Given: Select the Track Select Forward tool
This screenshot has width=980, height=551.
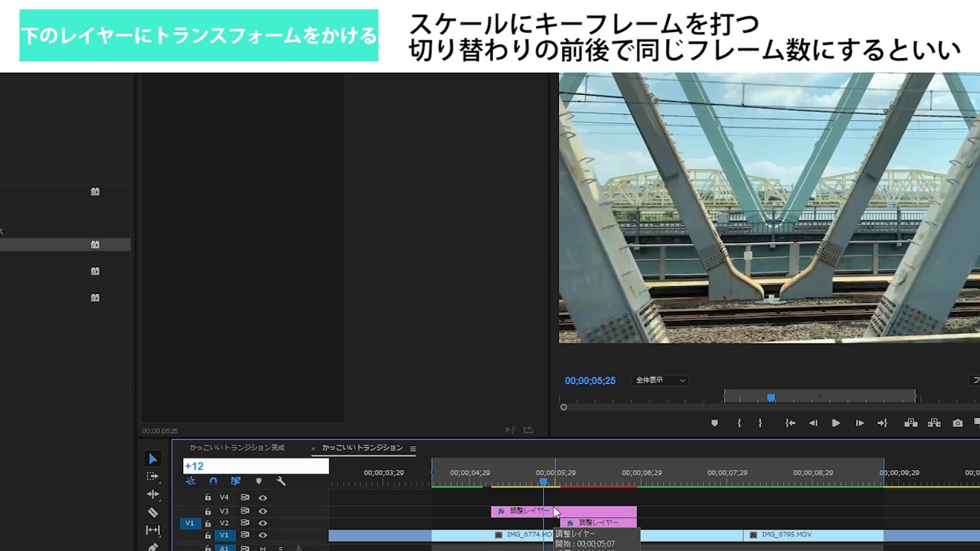Looking at the screenshot, I should (x=153, y=476).
